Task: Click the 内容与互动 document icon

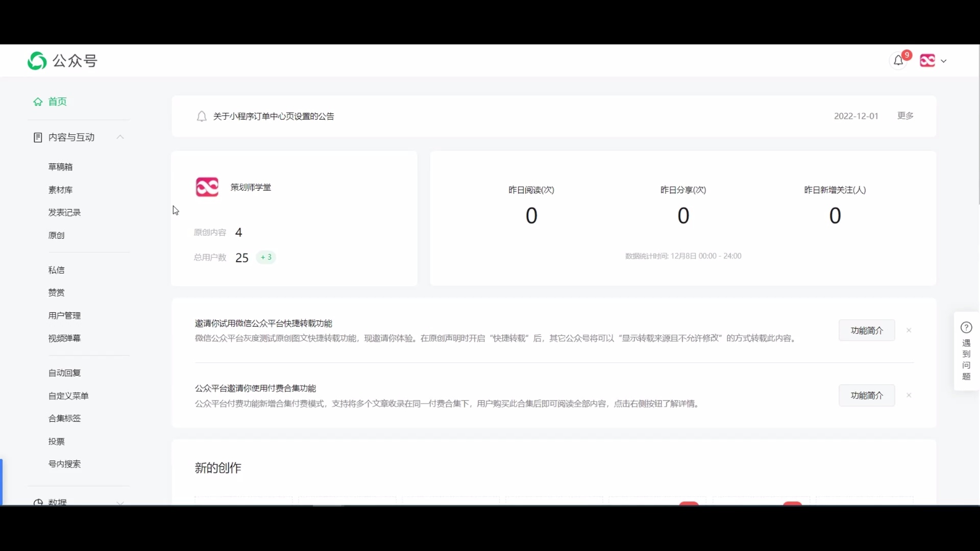Action: point(38,138)
